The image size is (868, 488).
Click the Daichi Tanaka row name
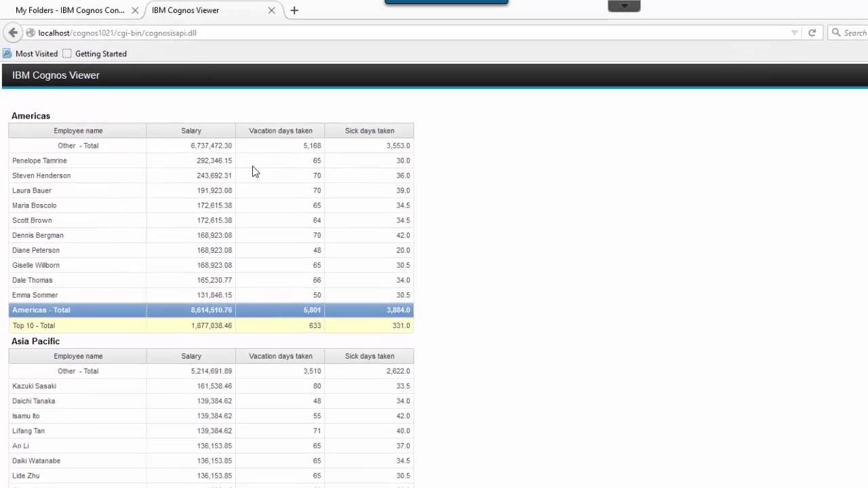(34, 401)
